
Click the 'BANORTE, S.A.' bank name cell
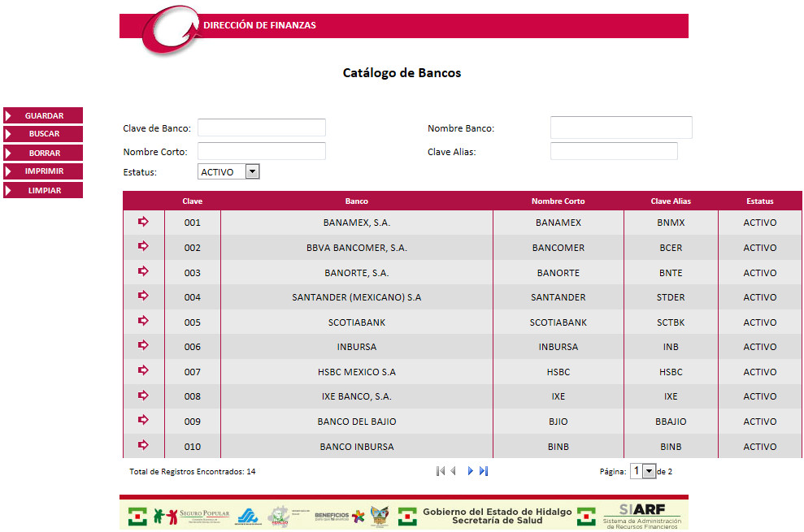pyautogui.click(x=356, y=273)
